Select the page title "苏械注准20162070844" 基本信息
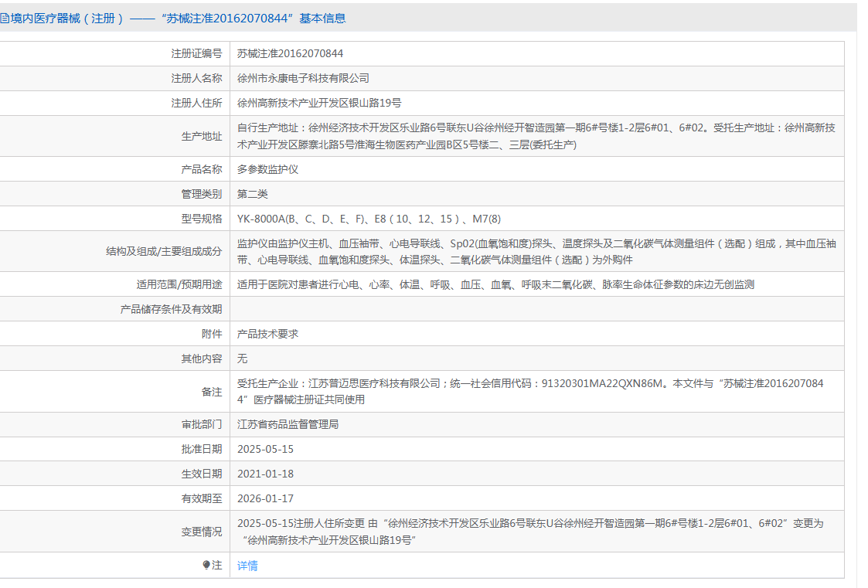 click(x=254, y=19)
